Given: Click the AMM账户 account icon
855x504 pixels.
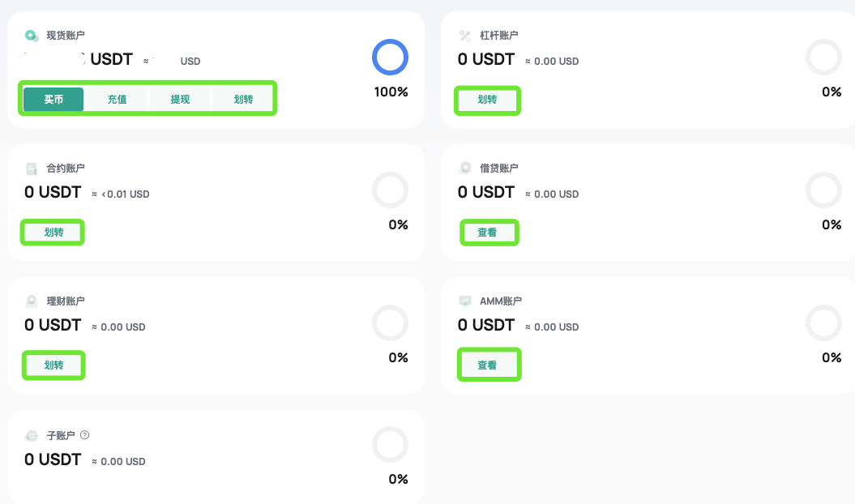Looking at the screenshot, I should [465, 301].
